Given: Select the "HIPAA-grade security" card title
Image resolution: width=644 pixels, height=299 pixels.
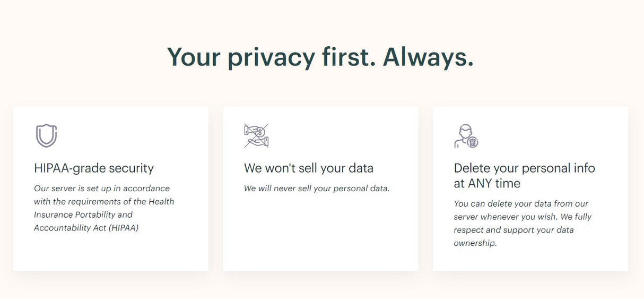Looking at the screenshot, I should [x=94, y=168].
